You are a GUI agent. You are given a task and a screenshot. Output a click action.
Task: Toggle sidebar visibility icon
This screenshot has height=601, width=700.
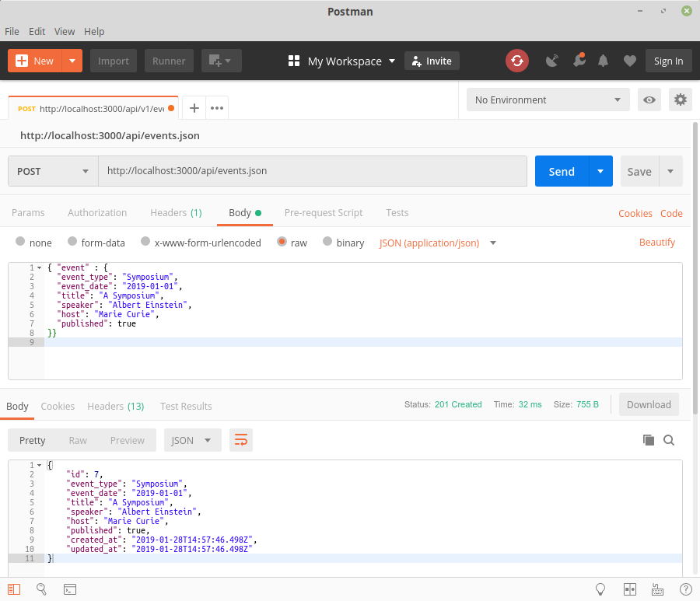[x=14, y=589]
